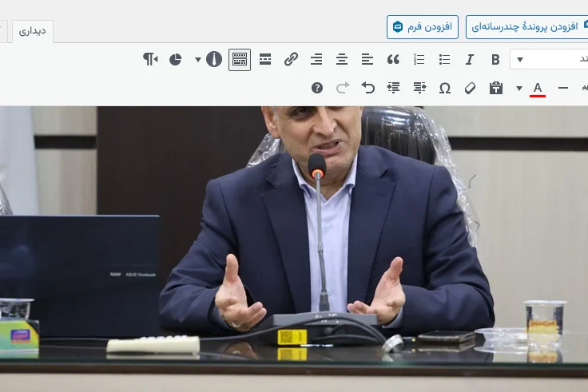This screenshot has width=588, height=392.
Task: Insert or edit link
Action: [291, 60]
